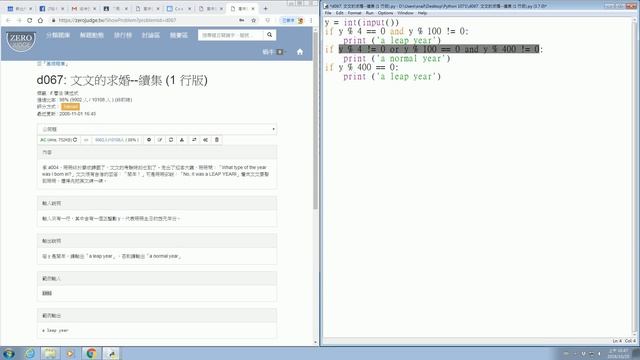The image size is (640, 360).
Task: Click the trash icon in problem toolbar
Action: tap(217, 140)
